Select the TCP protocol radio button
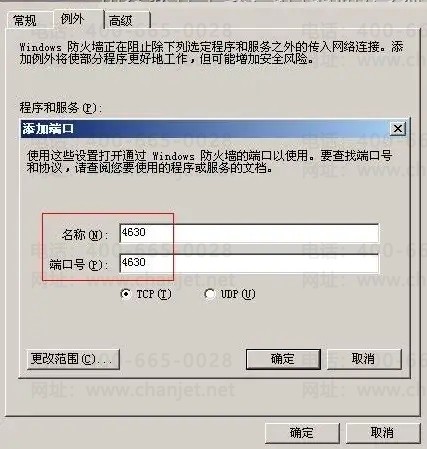 (126, 294)
